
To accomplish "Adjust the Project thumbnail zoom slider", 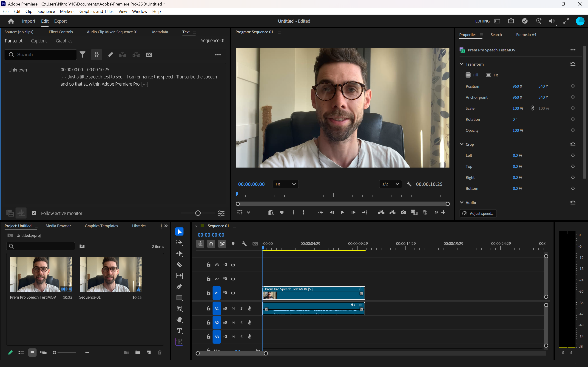I will (54, 353).
